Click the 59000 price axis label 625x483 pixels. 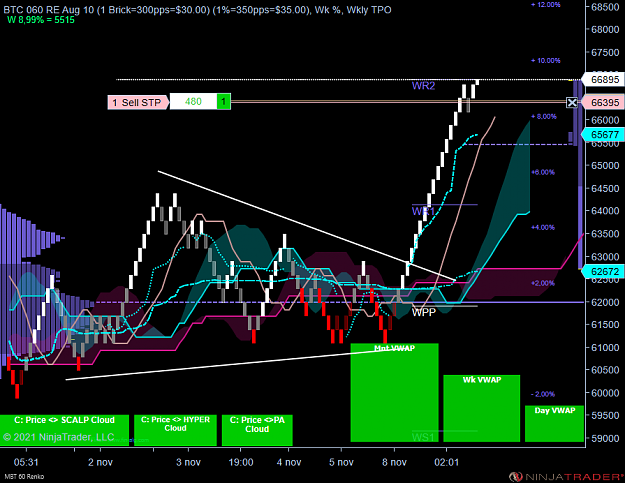point(605,438)
